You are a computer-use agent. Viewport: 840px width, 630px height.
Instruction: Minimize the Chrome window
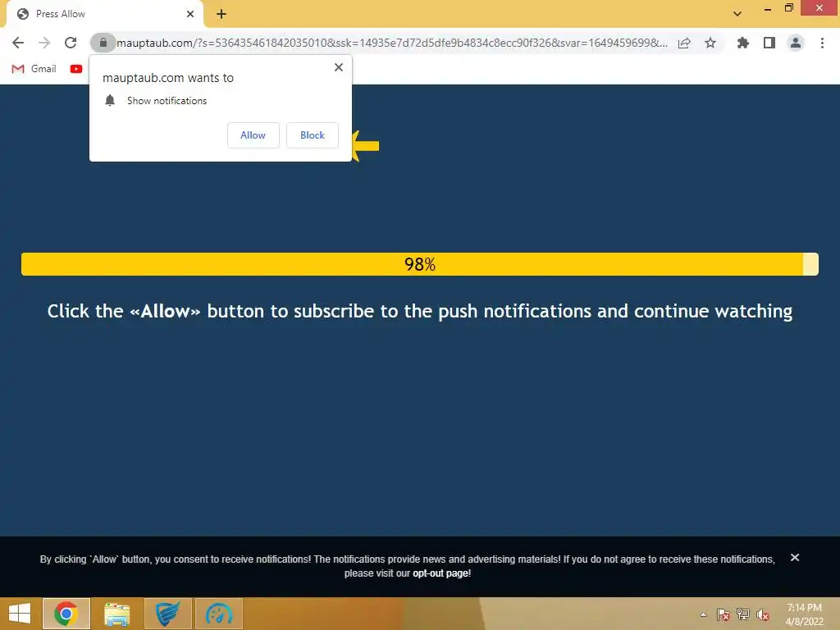pyautogui.click(x=768, y=8)
